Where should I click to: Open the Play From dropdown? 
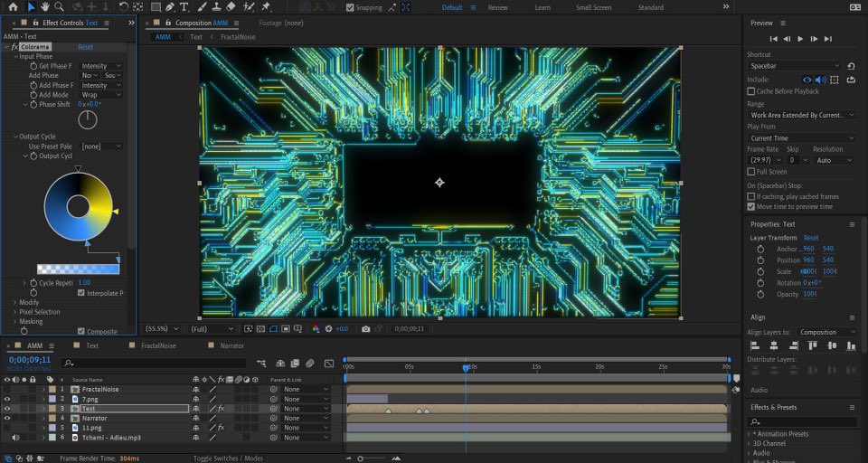coord(801,138)
